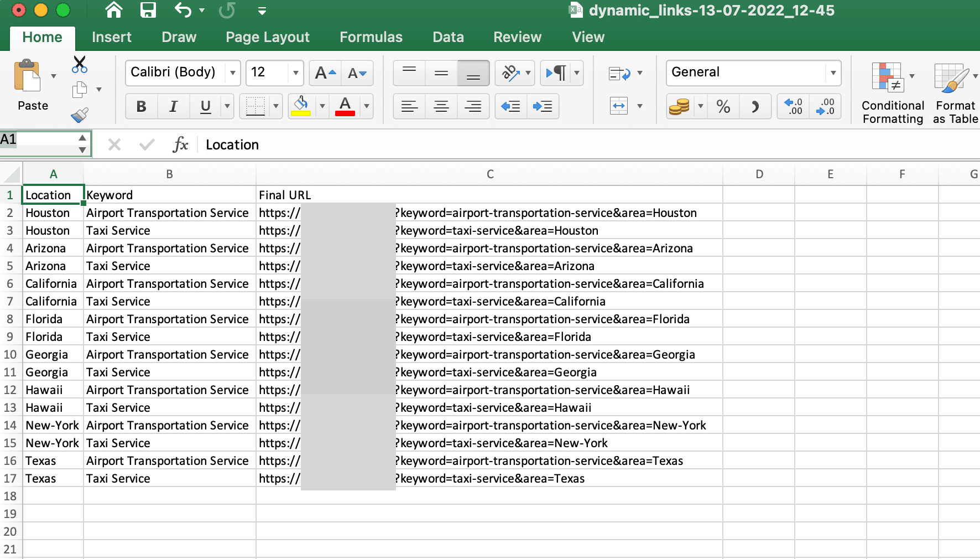Select row 10 header

tap(11, 355)
